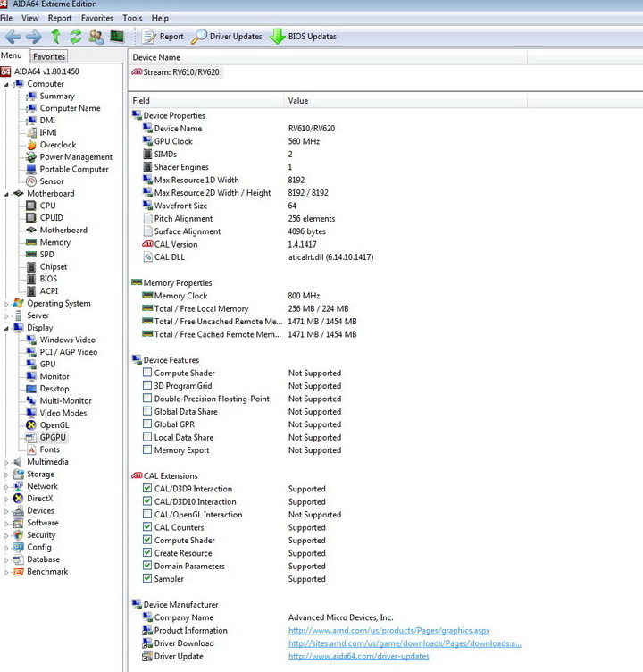The width and height of the screenshot is (643, 672).
Task: Toggle the 3D ProgramGrid checkbox
Action: 147,385
